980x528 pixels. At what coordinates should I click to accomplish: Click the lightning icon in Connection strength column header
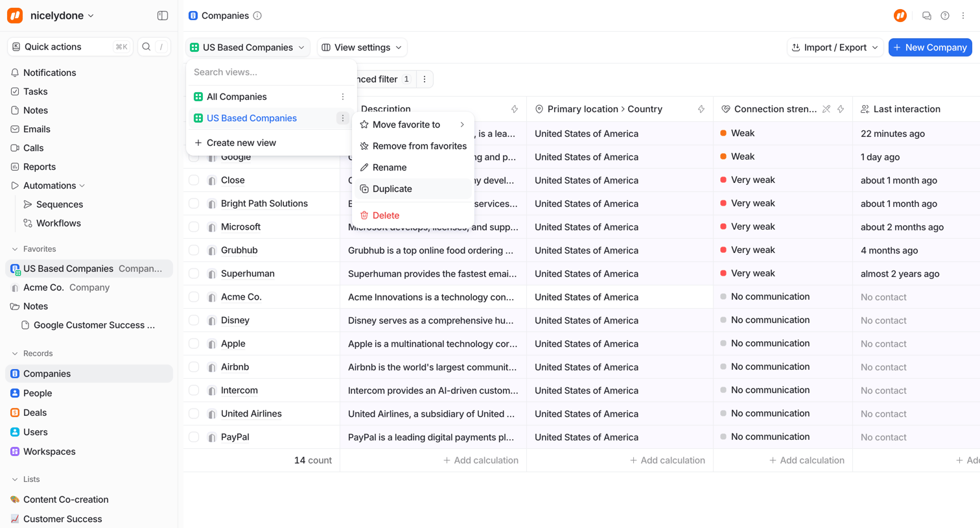point(841,109)
